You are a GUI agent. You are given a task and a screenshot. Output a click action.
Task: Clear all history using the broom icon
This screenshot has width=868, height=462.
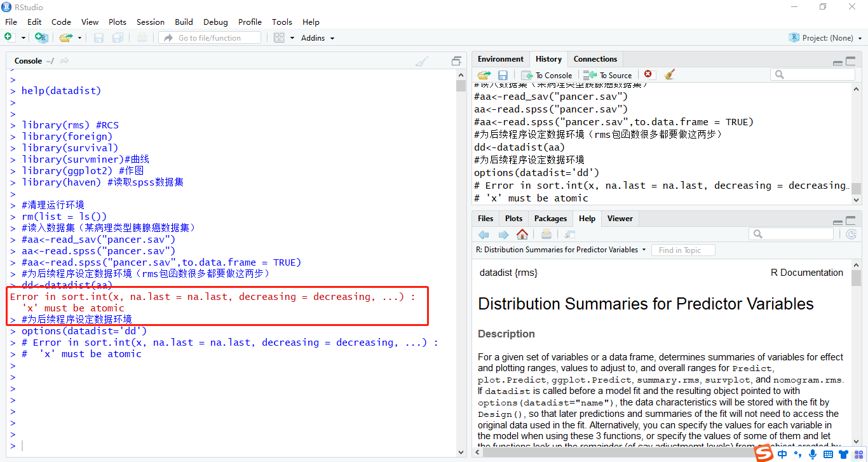point(669,74)
